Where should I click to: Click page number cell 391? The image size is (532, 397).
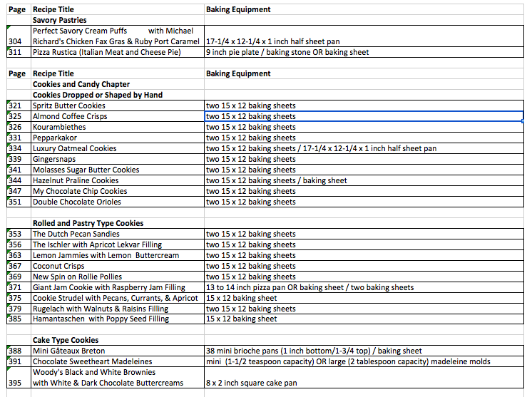(19, 361)
